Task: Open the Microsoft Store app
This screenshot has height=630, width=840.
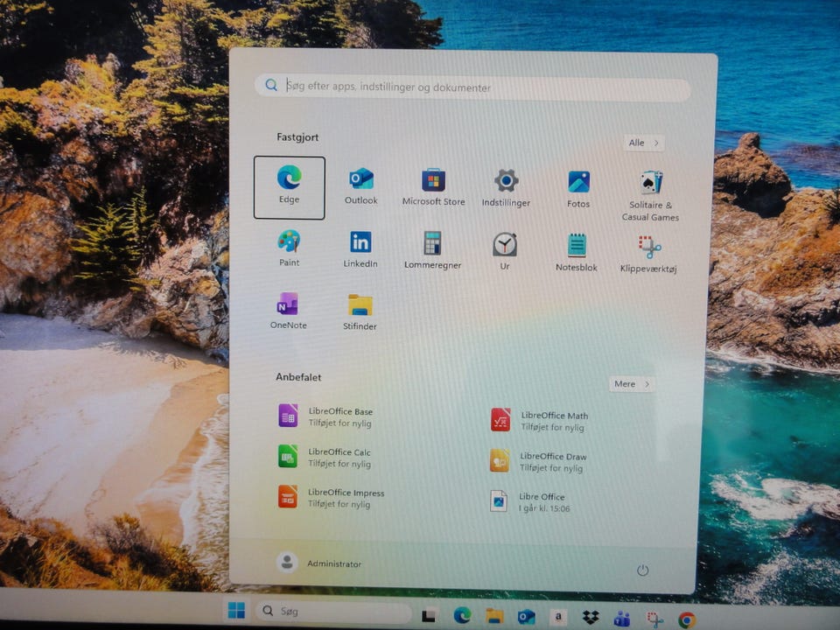Action: [433, 186]
